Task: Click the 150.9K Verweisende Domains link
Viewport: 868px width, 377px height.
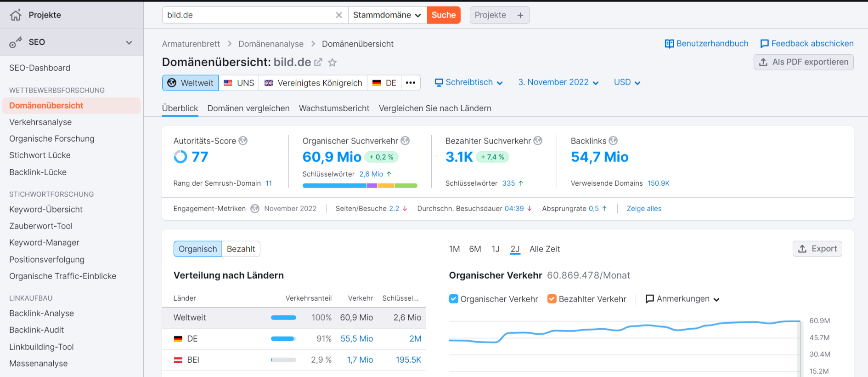Action: coord(659,183)
